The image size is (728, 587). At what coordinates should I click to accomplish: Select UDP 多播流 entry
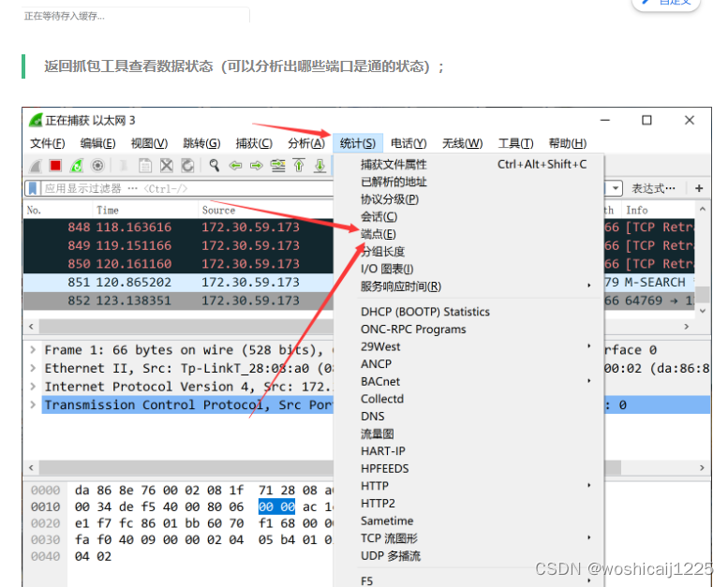point(468,556)
